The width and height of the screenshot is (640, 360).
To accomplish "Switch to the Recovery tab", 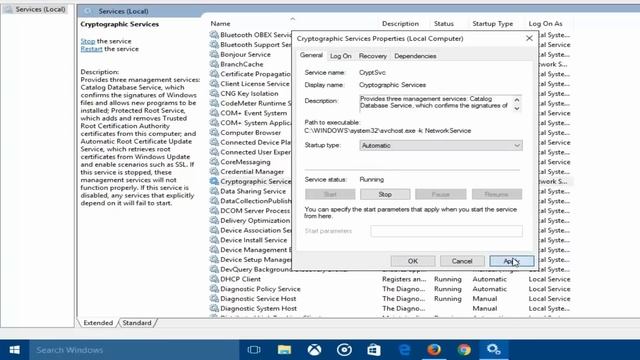I will (373, 56).
